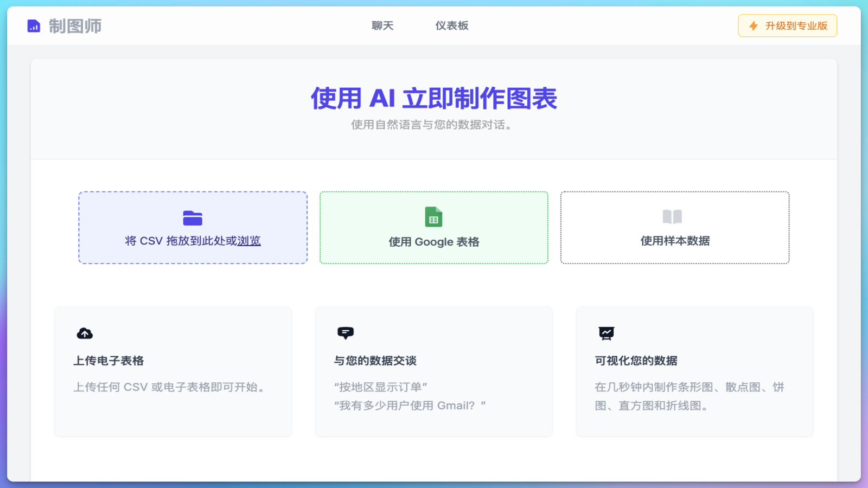Click the CSV drag-and-drop upload zone
The width and height of the screenshot is (868, 488).
[193, 228]
